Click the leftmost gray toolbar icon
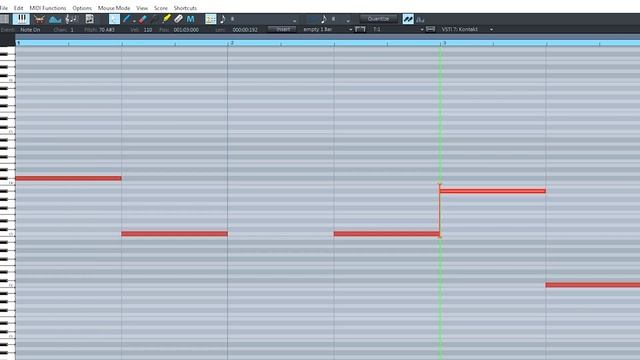640x360 pixels. [4, 19]
